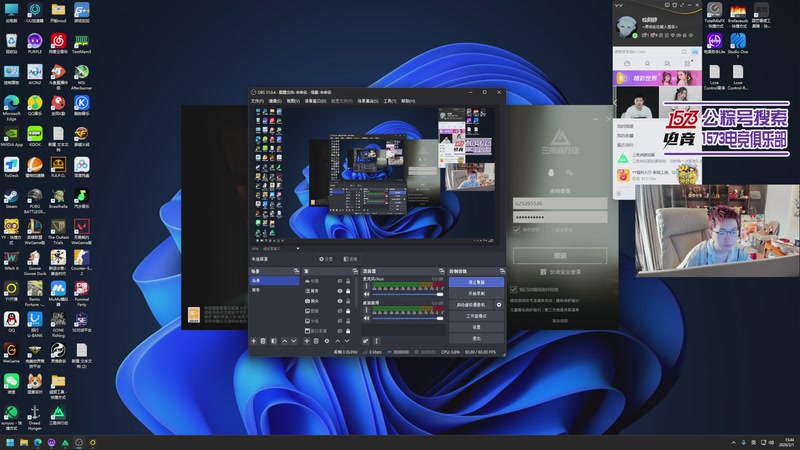Mute the 麦克风/Aux mixer channel
Image resolution: width=800 pixels, height=450 pixels.
(x=366, y=294)
